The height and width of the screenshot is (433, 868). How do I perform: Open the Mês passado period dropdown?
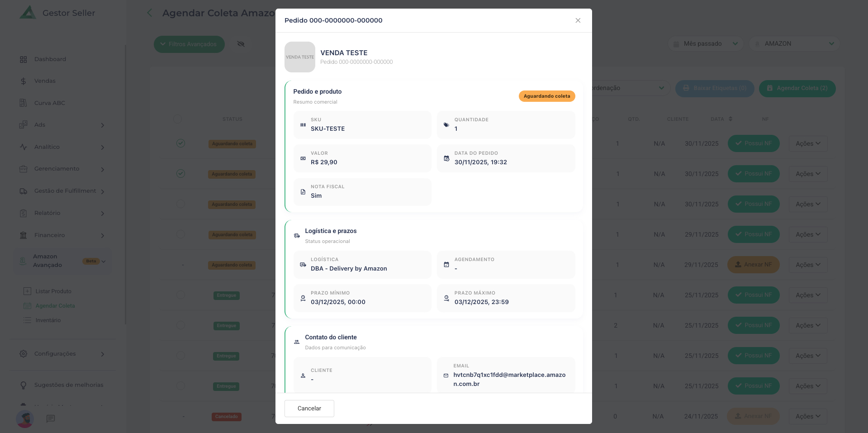(x=705, y=44)
